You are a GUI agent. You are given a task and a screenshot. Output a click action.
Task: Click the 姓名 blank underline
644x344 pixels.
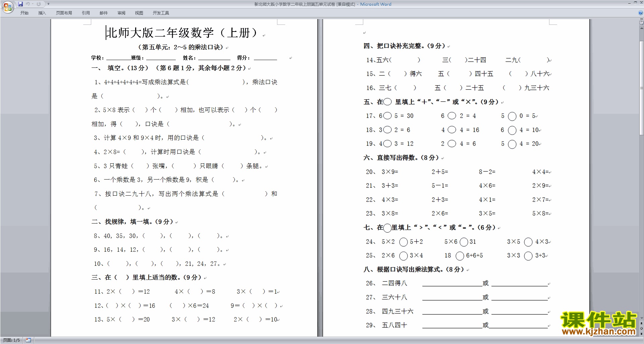coord(214,58)
